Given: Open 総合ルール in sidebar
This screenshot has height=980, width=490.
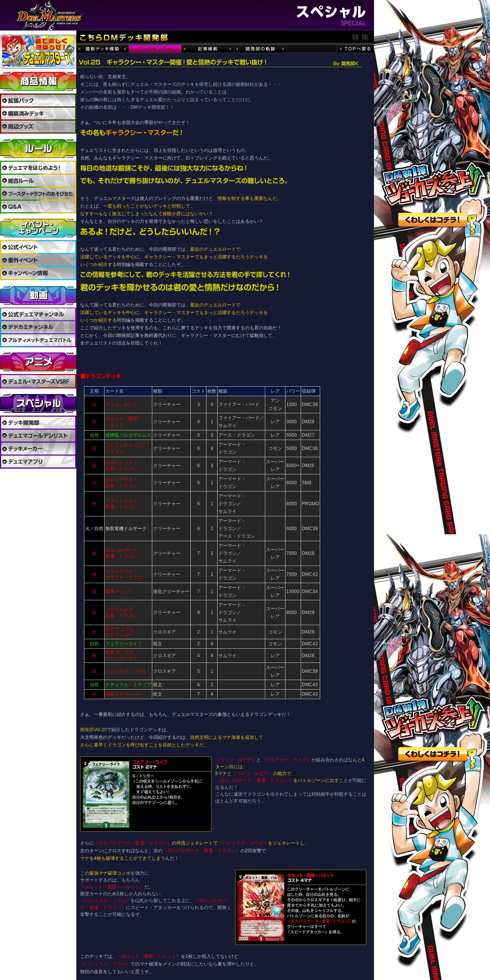Looking at the screenshot, I should pos(38,181).
